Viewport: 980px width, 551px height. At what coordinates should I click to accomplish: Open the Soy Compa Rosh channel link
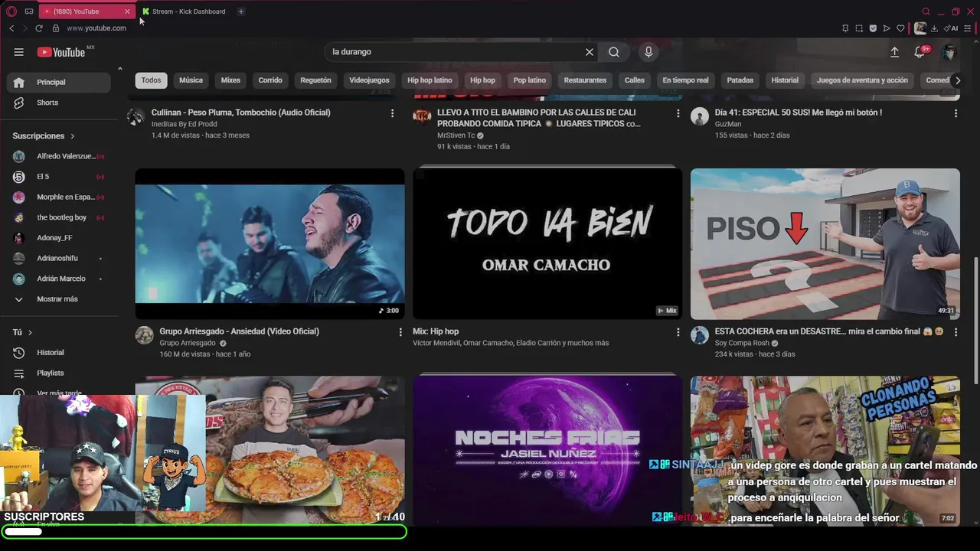[742, 344]
